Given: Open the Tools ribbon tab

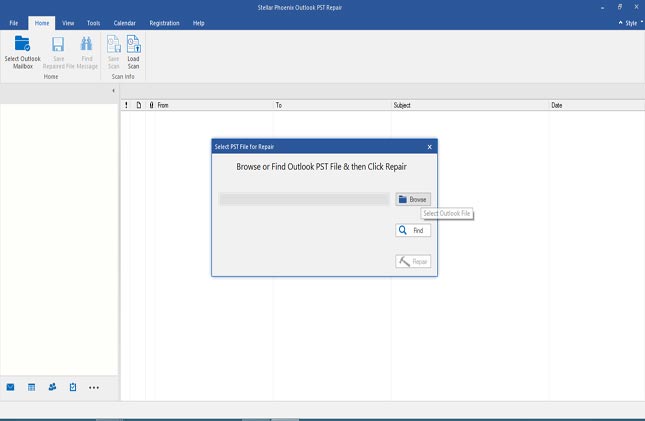Looking at the screenshot, I should pyautogui.click(x=93, y=22).
